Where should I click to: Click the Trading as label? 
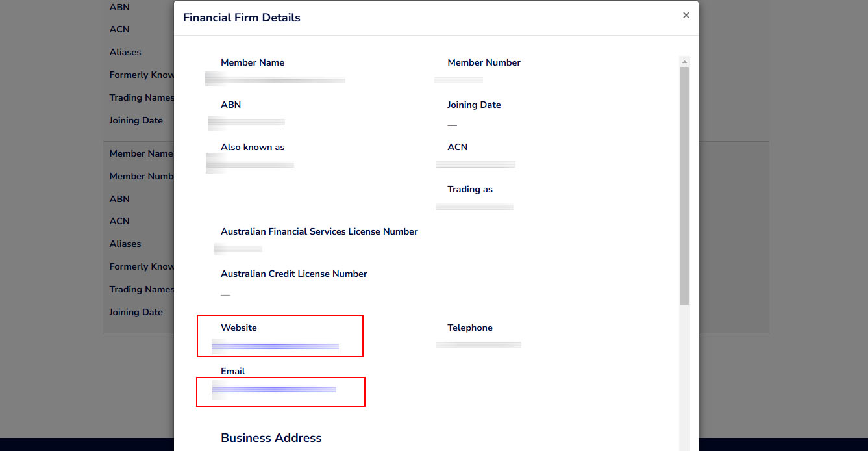(470, 189)
